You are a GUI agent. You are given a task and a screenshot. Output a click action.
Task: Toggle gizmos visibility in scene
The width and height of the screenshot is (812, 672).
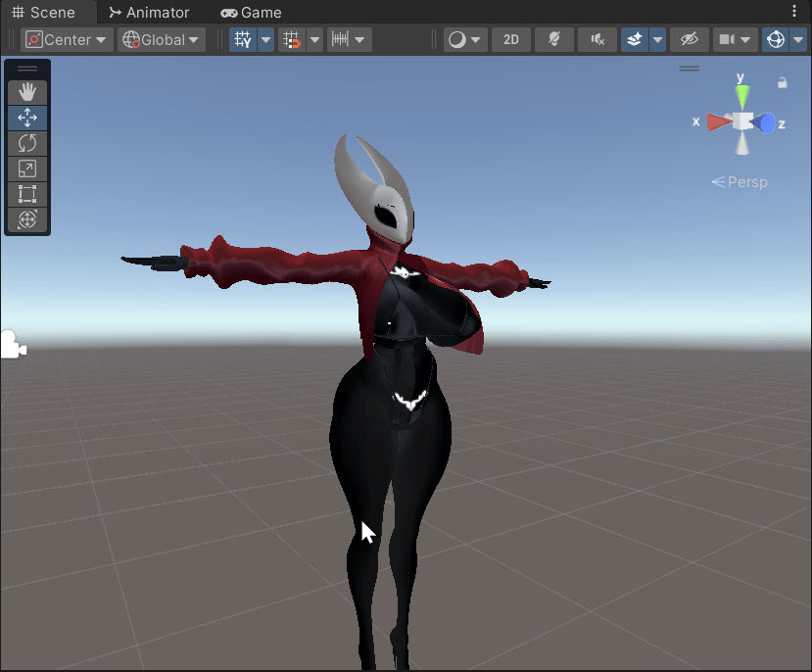tap(775, 40)
